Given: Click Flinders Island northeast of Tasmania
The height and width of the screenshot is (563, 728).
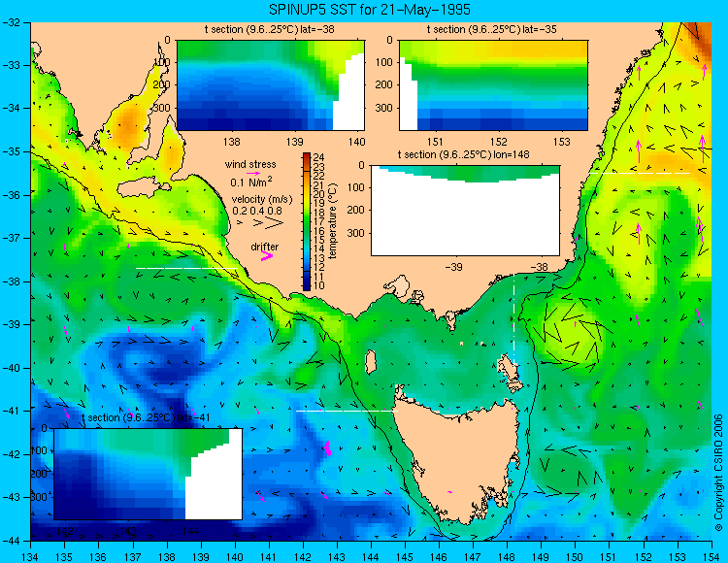Looking at the screenshot, I should (510, 370).
